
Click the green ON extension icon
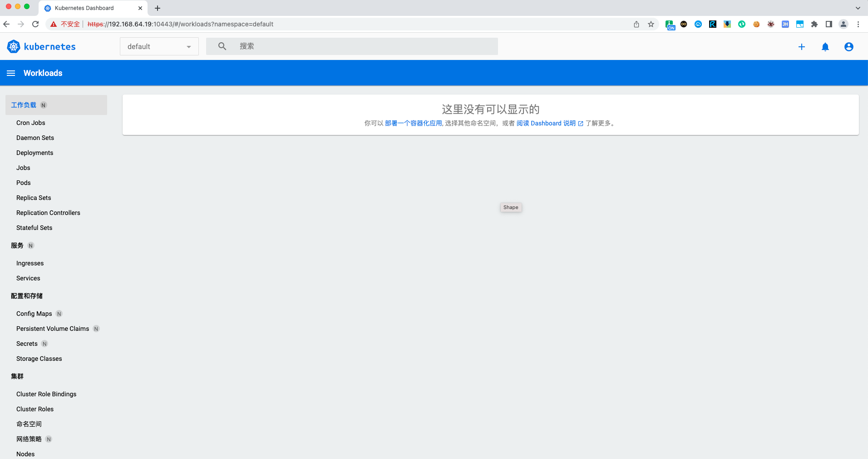click(x=670, y=25)
